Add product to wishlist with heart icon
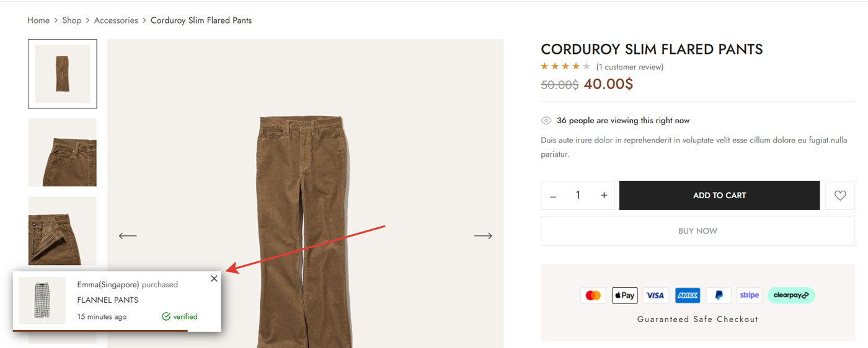 840,196
